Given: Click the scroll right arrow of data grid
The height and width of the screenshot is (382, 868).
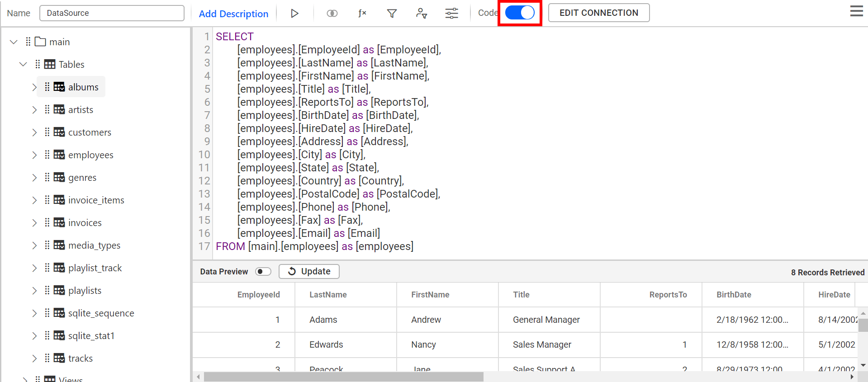Looking at the screenshot, I should (x=852, y=377).
